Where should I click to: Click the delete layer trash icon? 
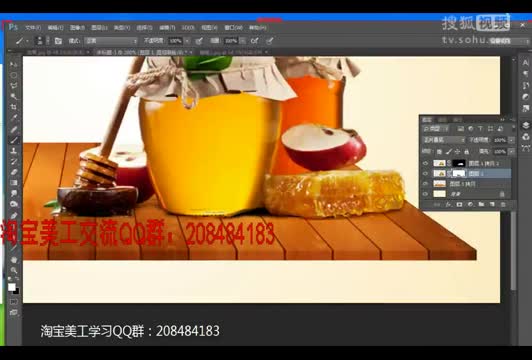[x=503, y=205]
